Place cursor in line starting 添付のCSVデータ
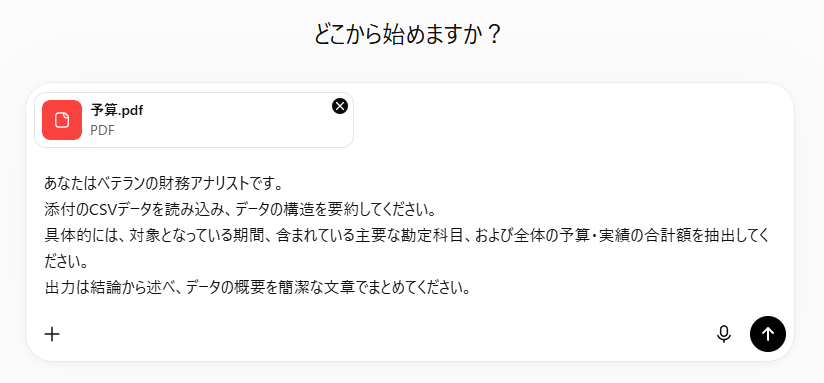Screen dimensions: 824x383 pos(241,210)
